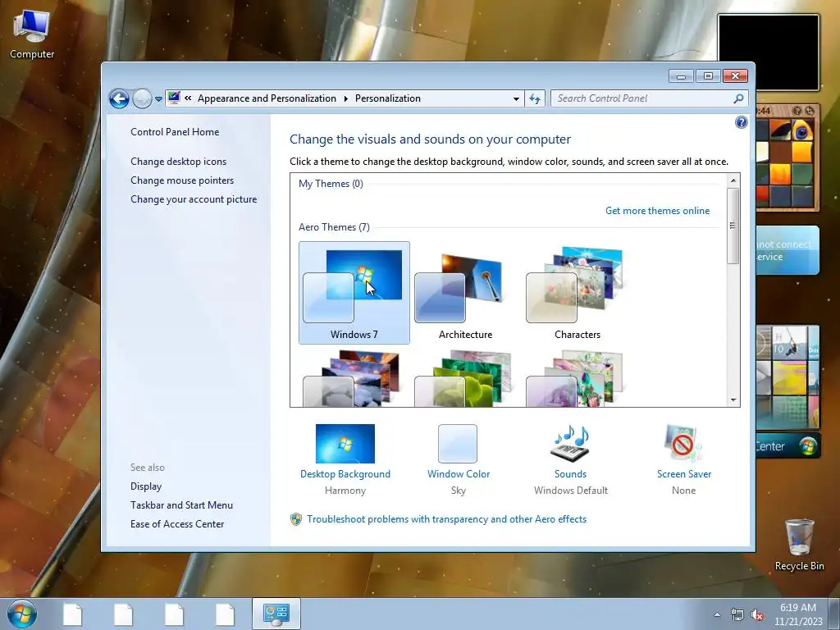Open Change desktop icons

click(x=178, y=162)
